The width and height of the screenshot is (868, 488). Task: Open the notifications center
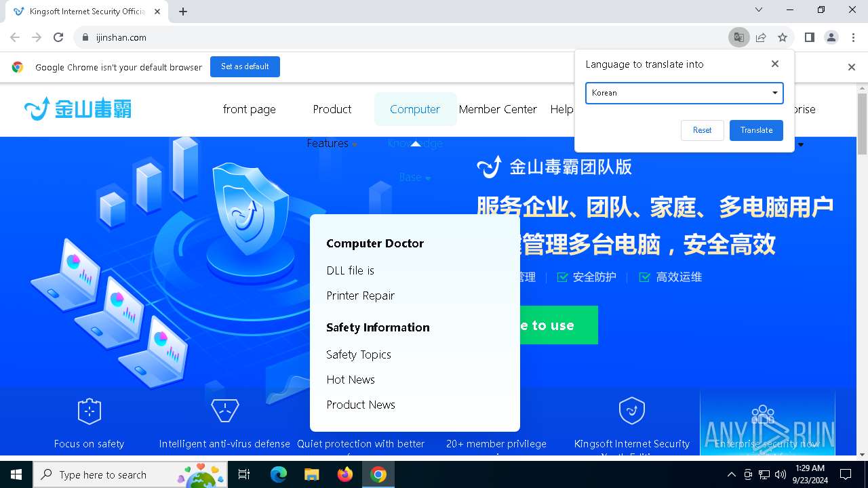click(846, 474)
